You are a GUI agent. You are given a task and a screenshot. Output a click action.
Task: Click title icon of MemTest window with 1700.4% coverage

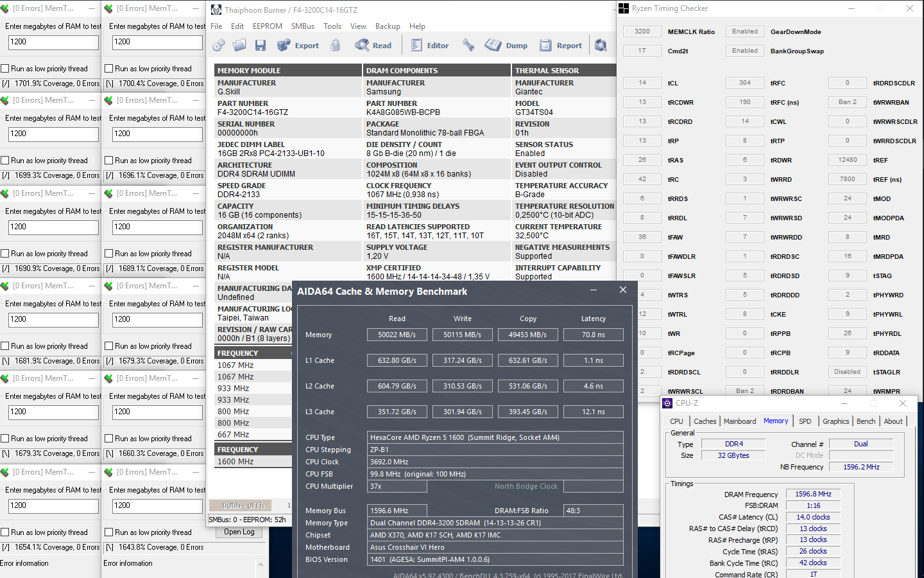[109, 9]
